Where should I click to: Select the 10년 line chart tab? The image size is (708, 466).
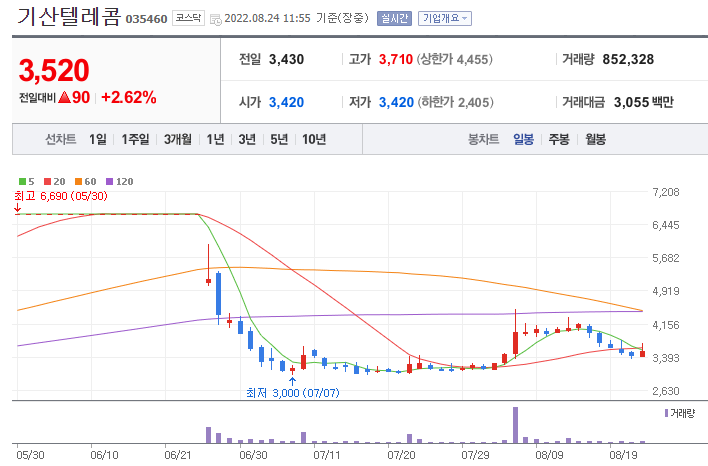[x=314, y=139]
